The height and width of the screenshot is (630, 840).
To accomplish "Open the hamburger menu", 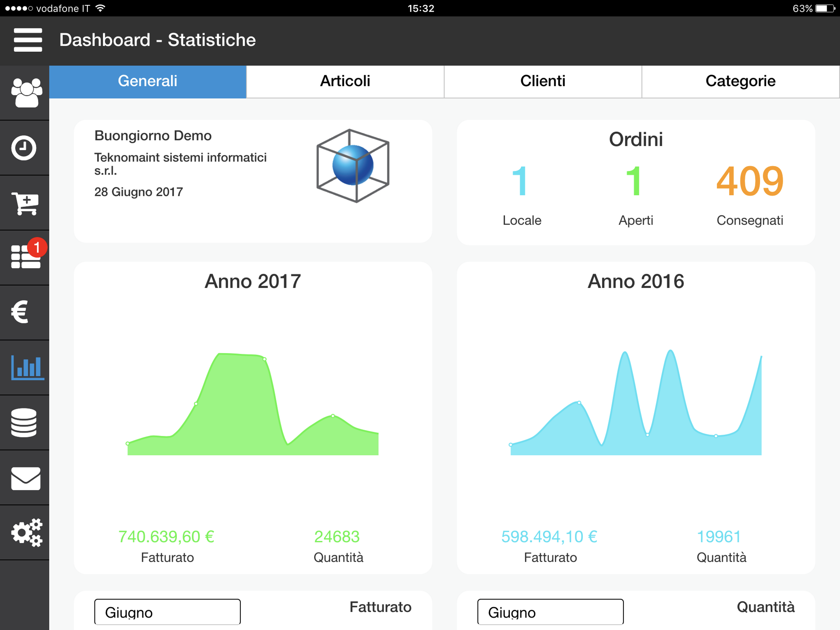I will click(x=28, y=40).
